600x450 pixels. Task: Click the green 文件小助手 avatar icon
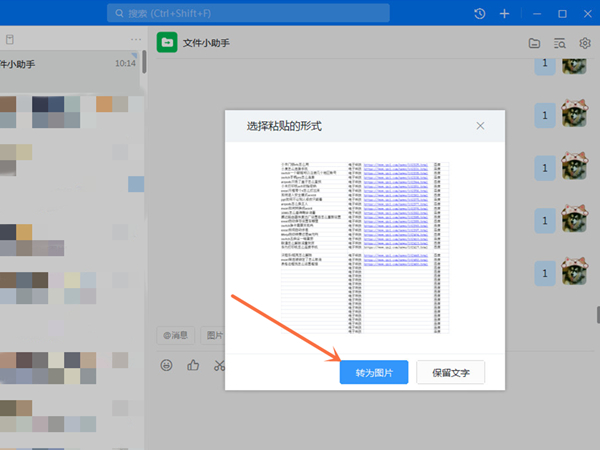click(167, 43)
